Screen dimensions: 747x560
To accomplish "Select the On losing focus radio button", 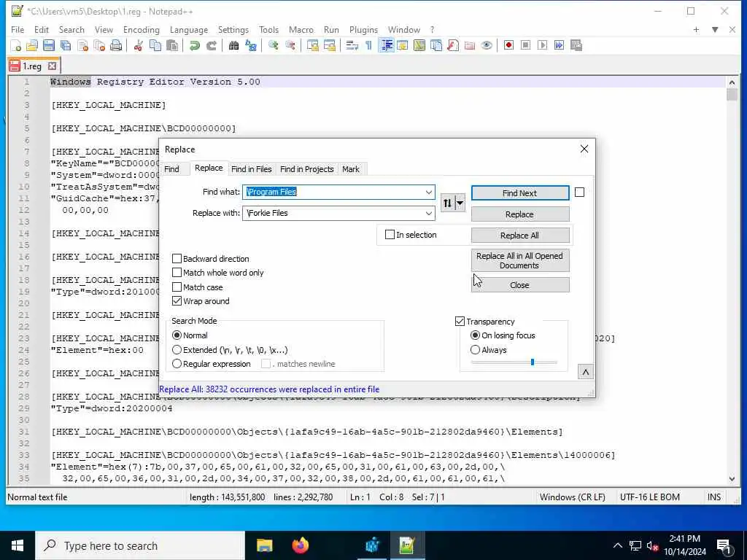I will 475,335.
